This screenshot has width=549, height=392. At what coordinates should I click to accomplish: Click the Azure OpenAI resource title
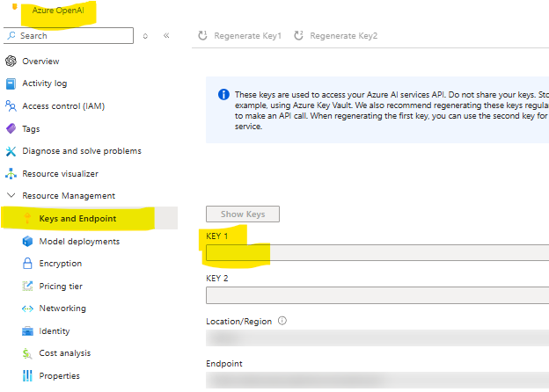[58, 11]
